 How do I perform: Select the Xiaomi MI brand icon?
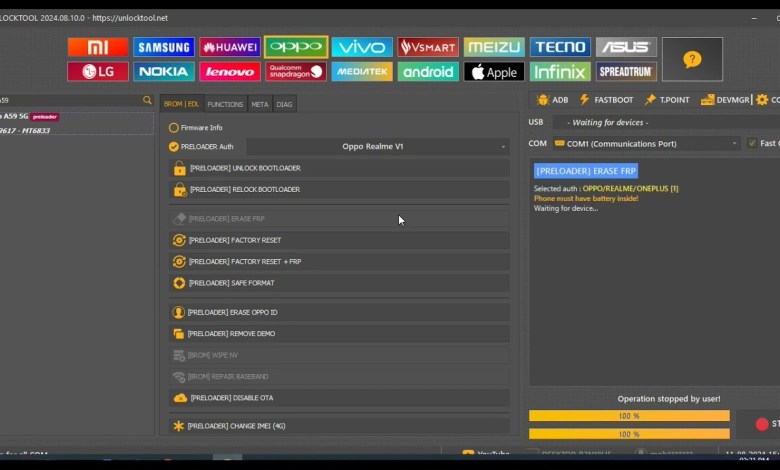(x=97, y=47)
